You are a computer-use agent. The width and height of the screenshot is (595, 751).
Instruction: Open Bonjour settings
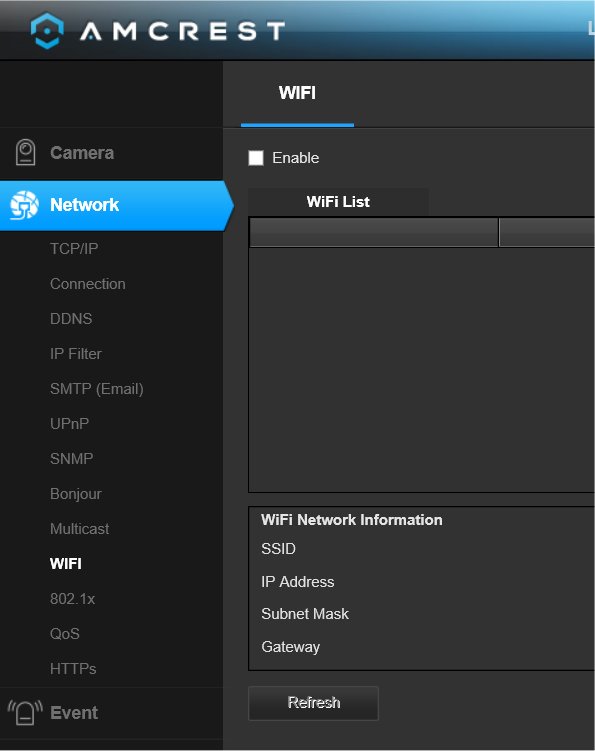click(76, 494)
